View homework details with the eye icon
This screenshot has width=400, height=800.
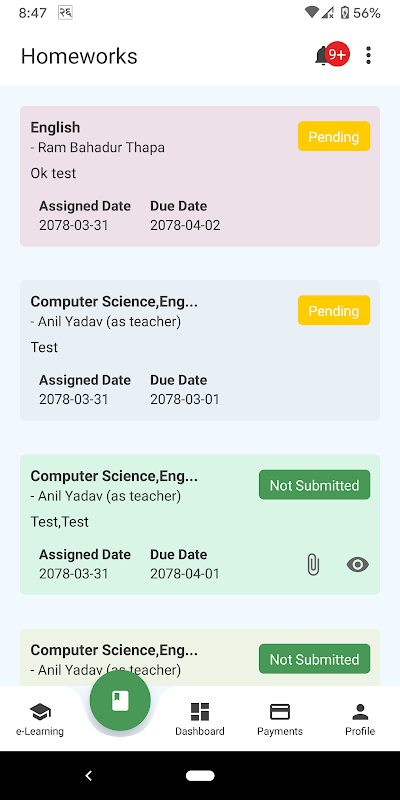coord(358,564)
